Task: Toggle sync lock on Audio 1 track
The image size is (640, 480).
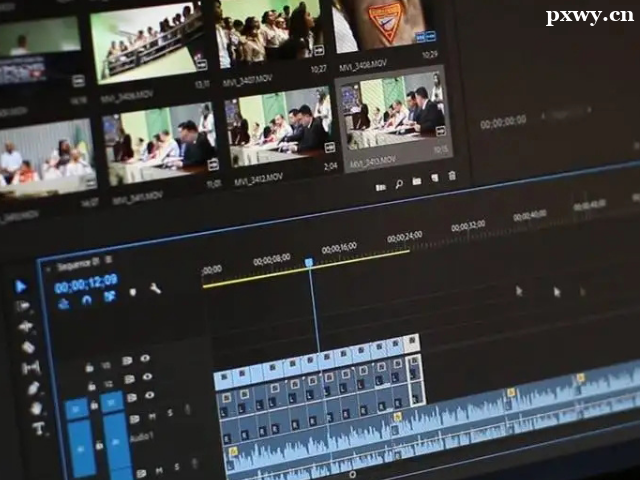Action: click(x=135, y=419)
